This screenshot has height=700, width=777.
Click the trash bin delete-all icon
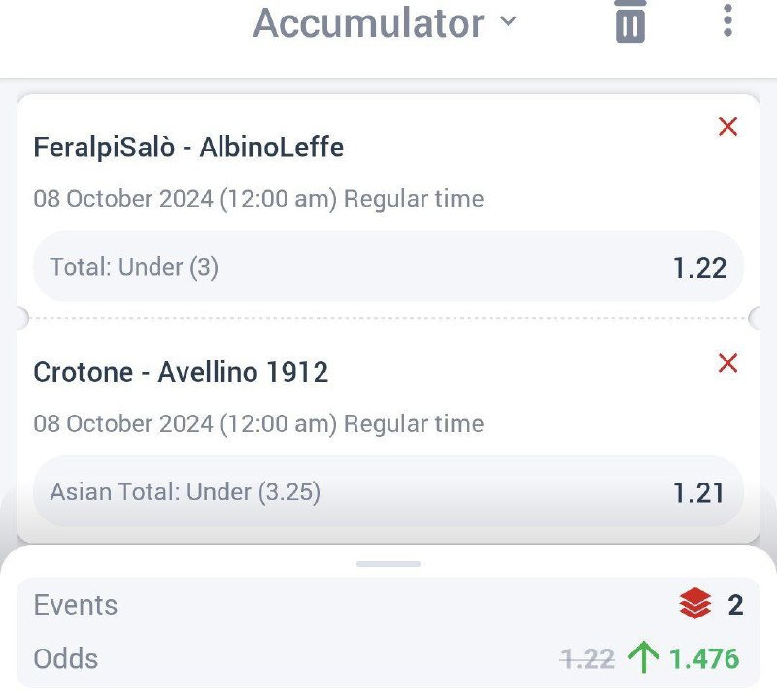tap(630, 21)
